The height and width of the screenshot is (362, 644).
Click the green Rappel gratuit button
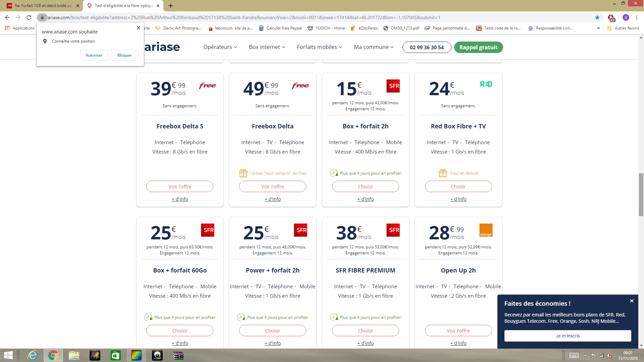(478, 47)
